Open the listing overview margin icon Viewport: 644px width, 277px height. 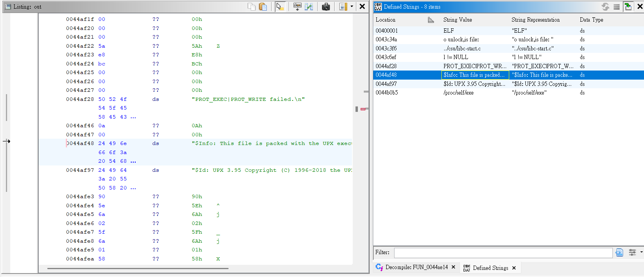pyautogui.click(x=343, y=7)
